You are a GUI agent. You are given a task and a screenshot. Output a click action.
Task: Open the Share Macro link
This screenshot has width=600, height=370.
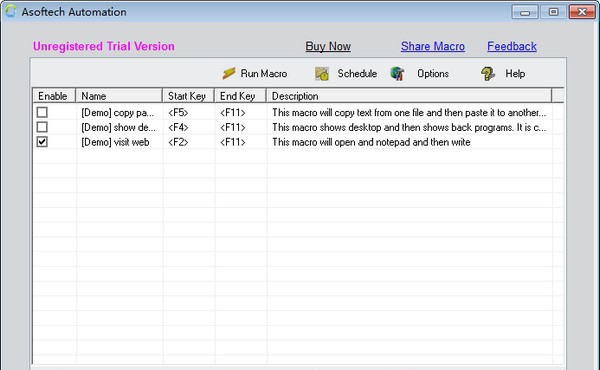433,46
